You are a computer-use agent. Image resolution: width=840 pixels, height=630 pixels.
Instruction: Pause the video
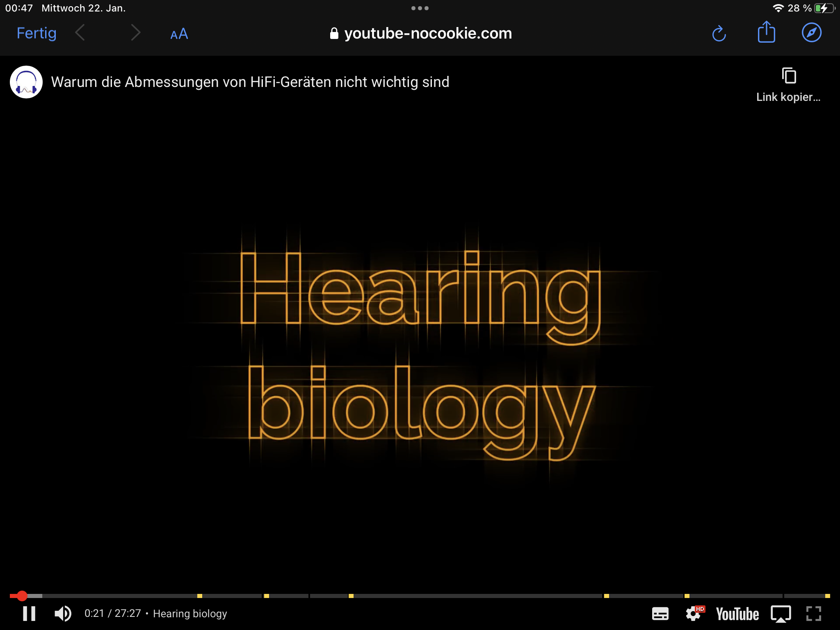(29, 614)
